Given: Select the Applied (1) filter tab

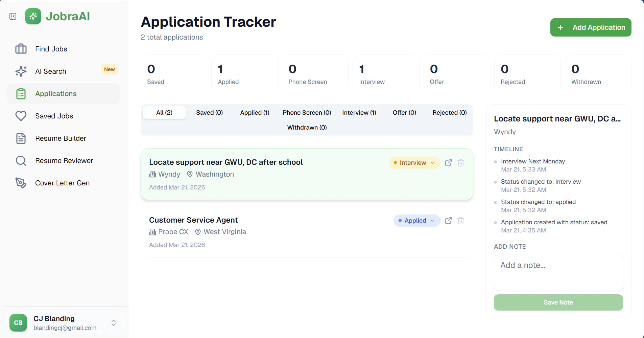Looking at the screenshot, I should pos(255,113).
